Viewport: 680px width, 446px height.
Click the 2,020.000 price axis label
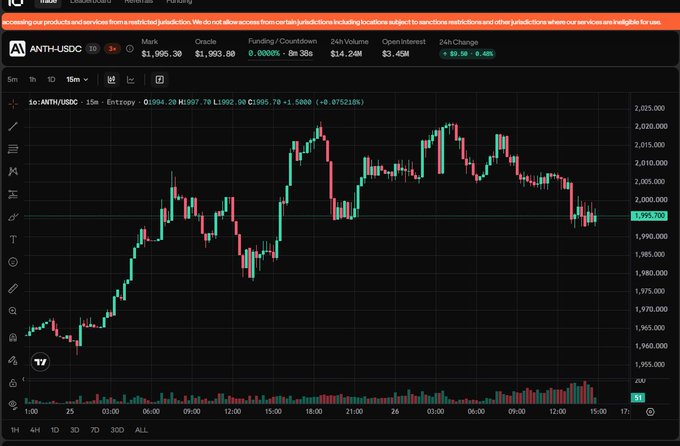(x=651, y=126)
